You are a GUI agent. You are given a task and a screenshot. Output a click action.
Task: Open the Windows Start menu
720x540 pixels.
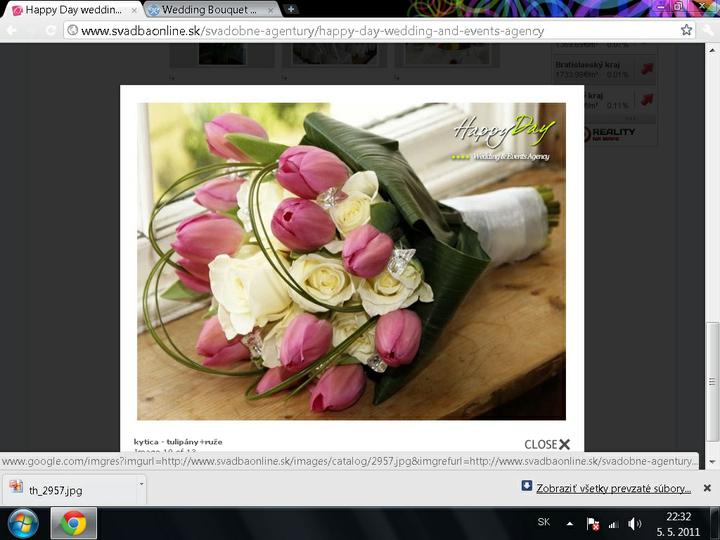(x=22, y=523)
